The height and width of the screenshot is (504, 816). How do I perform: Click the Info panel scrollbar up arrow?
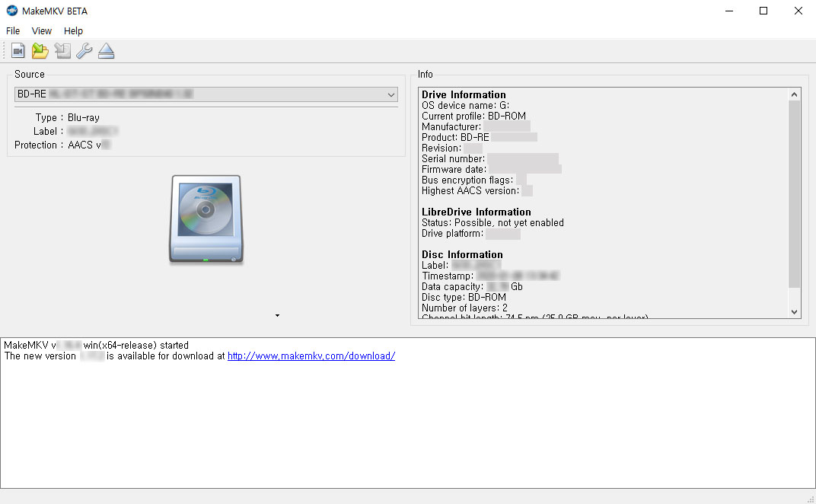(x=794, y=94)
